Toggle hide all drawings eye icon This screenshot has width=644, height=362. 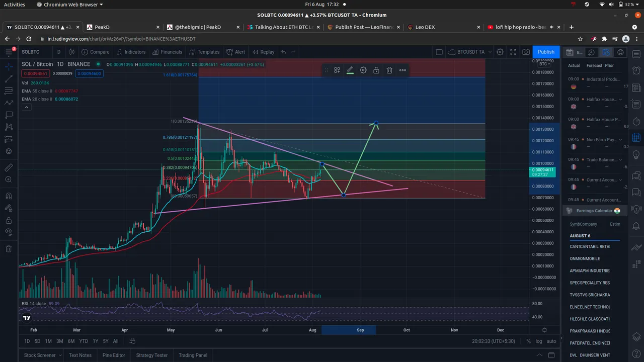click(x=9, y=232)
